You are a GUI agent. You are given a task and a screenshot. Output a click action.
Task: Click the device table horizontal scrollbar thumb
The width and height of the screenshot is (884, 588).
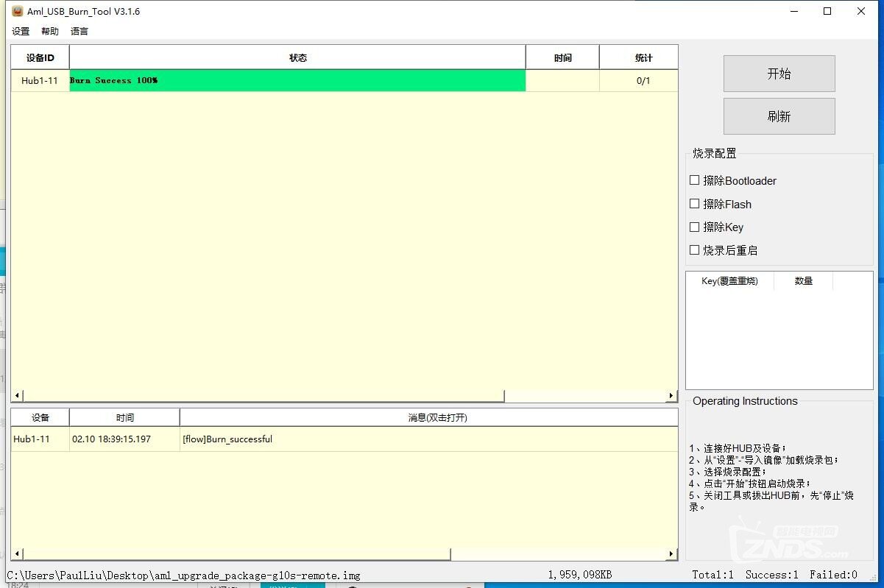(x=264, y=396)
